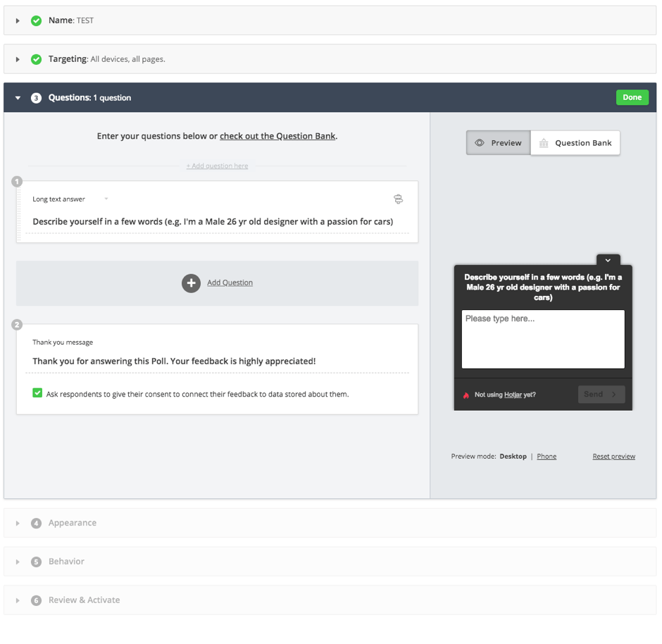Open the 'check out the Question Bank' link
This screenshot has width=662, height=644.
pyautogui.click(x=277, y=136)
